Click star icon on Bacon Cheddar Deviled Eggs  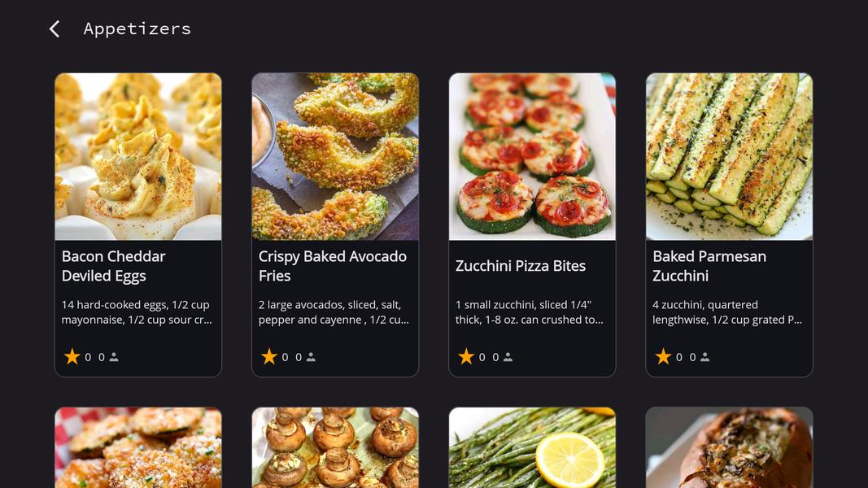coord(72,357)
